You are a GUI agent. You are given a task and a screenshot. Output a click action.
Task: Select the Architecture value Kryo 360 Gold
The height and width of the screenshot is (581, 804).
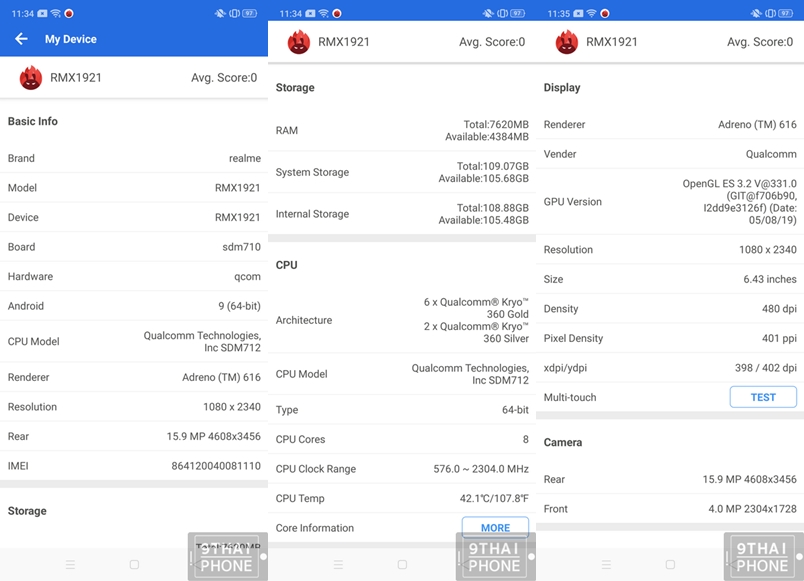[476, 308]
